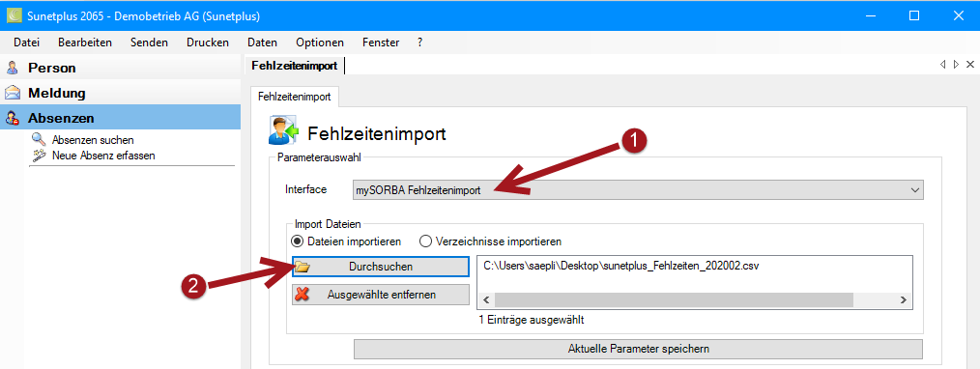
Task: Click the Absenzen sidebar icon
Action: (12, 118)
